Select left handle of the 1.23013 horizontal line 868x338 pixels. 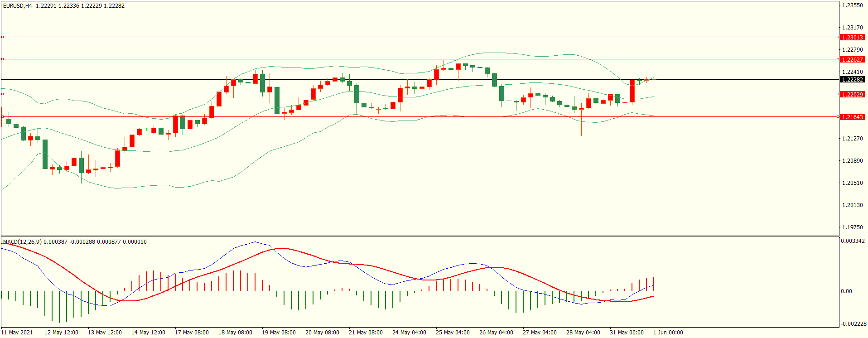(2, 37)
